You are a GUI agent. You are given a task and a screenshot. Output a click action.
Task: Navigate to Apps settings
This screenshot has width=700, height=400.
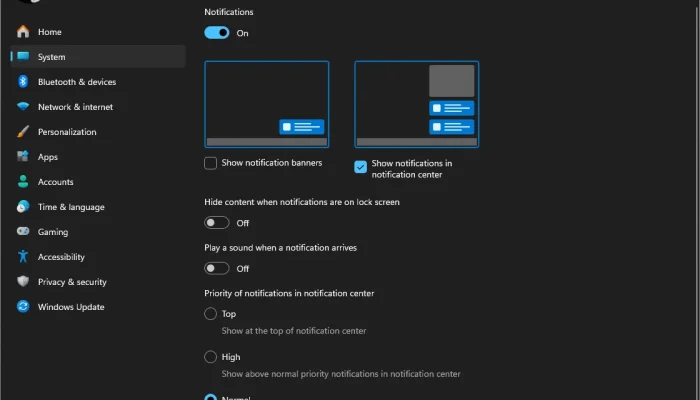pos(98,157)
